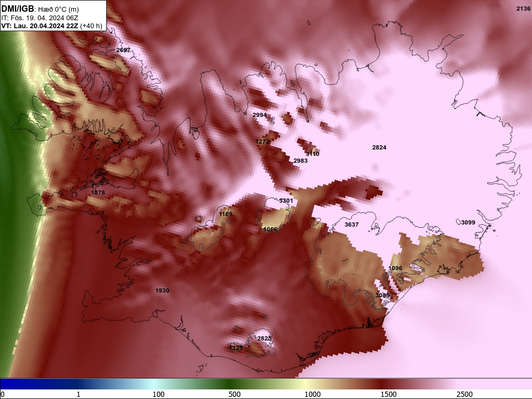Select the IT: Fös. 19. 04. 2024 06Z line

[40, 18]
